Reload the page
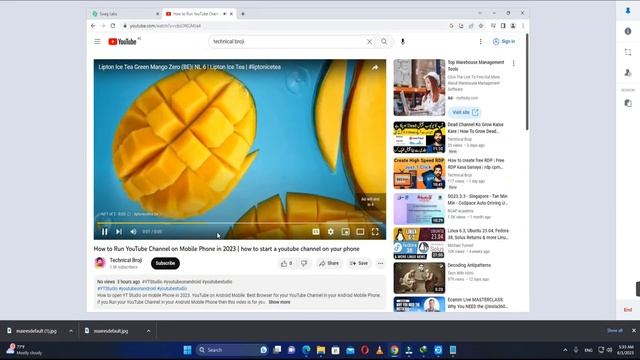 [113, 26]
